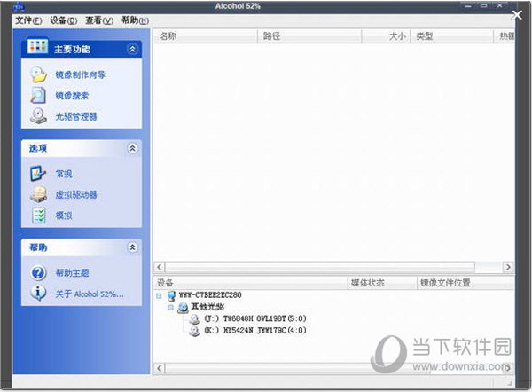Click the 设备 column header
The height and width of the screenshot is (392, 532).
point(251,283)
